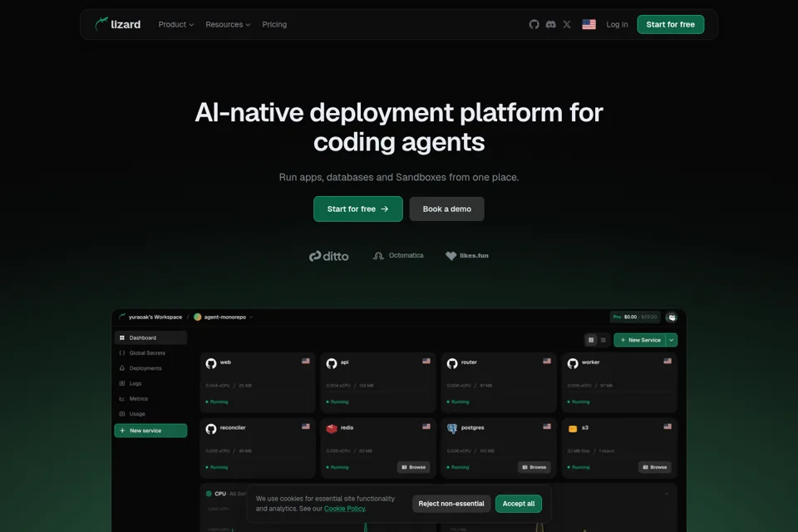Screen dimensions: 798x532
Task: Switch to grid view icon
Action: click(591, 340)
